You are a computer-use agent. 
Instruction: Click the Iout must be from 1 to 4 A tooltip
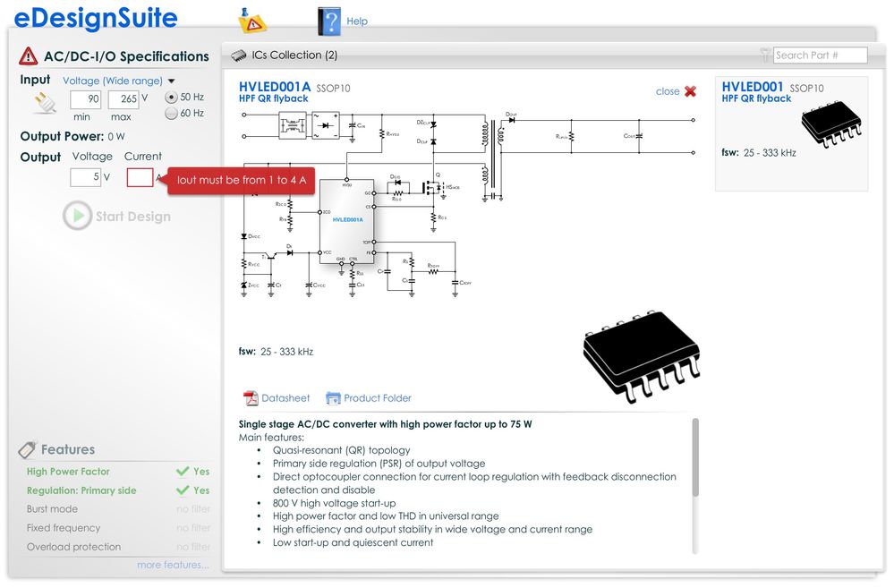click(241, 180)
